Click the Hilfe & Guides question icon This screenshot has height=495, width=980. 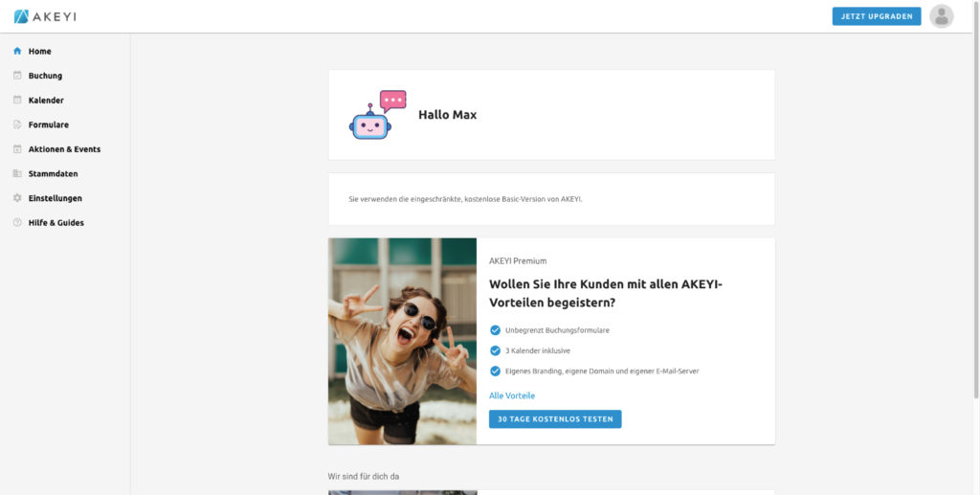[17, 222]
